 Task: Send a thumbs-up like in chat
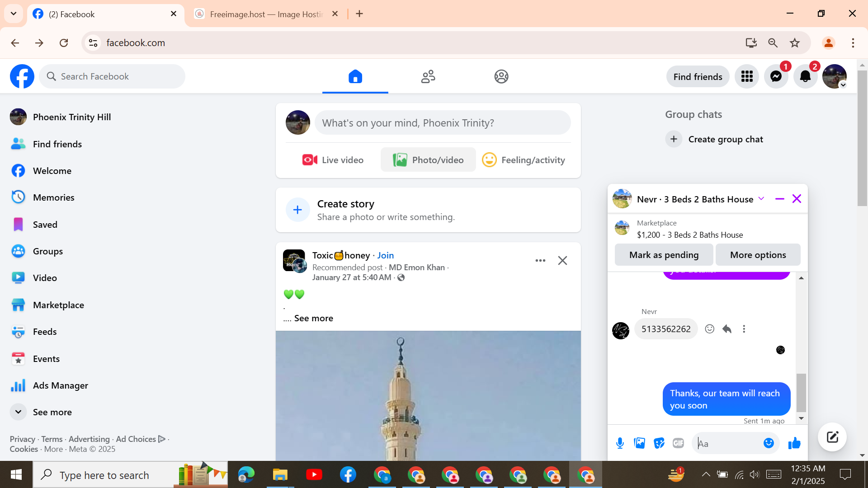[794, 443]
